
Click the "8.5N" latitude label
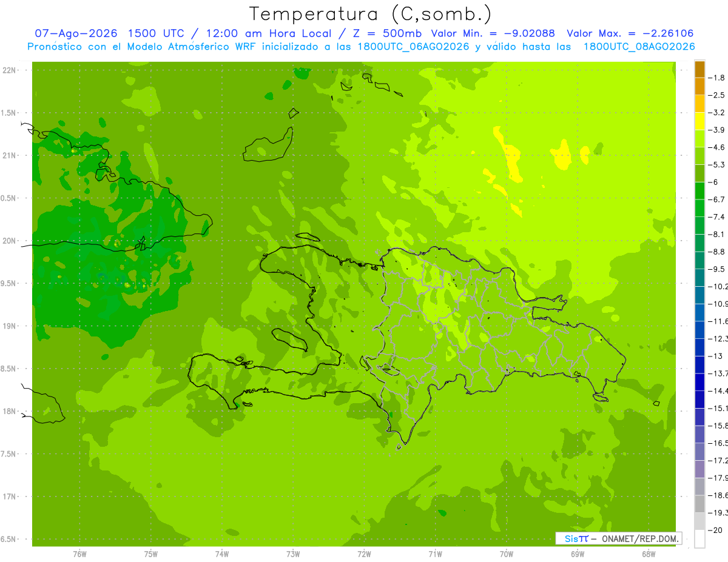pyautogui.click(x=9, y=369)
